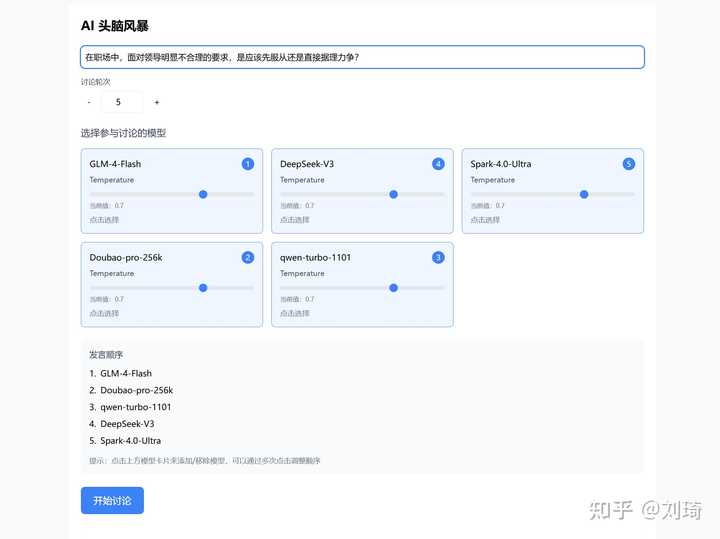
Task: Click 点击选择 under qwen-turbo-1101
Action: [295, 314]
